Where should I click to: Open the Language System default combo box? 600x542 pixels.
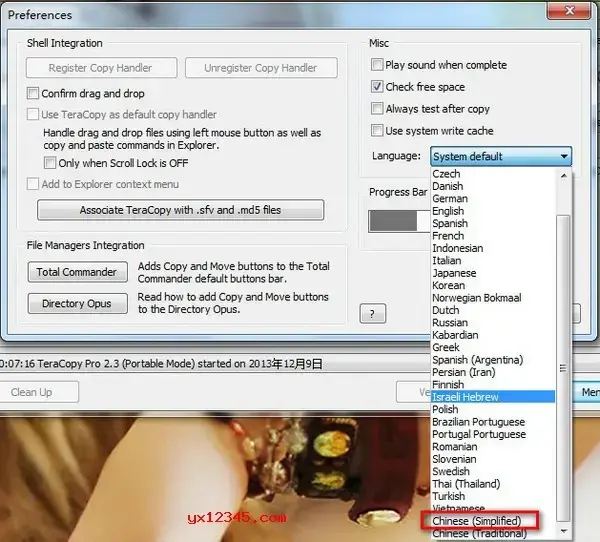501,156
